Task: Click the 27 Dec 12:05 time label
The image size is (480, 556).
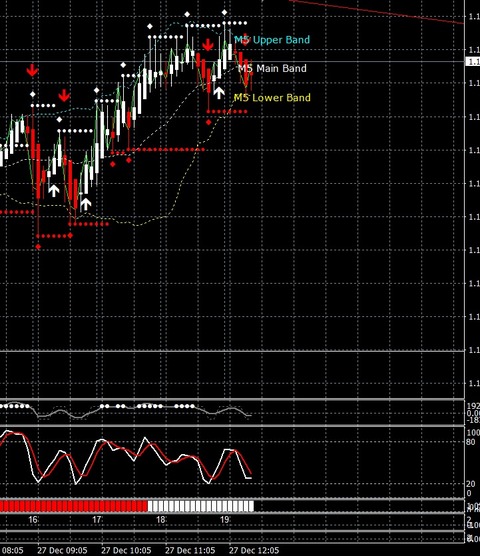Action: (x=254, y=551)
